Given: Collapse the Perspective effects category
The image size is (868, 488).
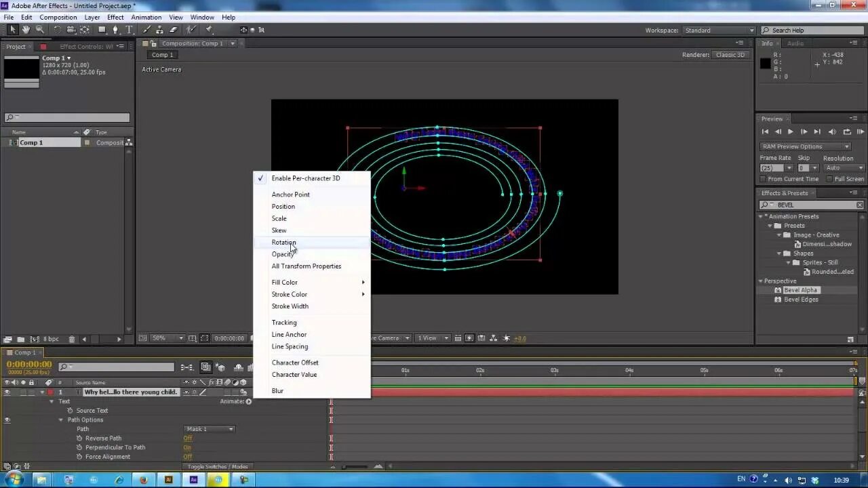Looking at the screenshot, I should (x=760, y=281).
